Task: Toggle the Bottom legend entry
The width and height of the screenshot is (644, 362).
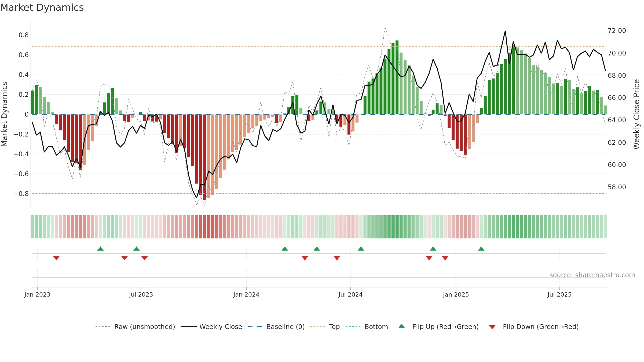Action: 367,327
